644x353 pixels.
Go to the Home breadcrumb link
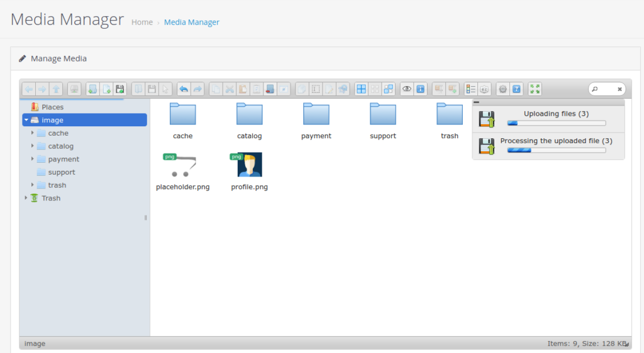pyautogui.click(x=142, y=22)
